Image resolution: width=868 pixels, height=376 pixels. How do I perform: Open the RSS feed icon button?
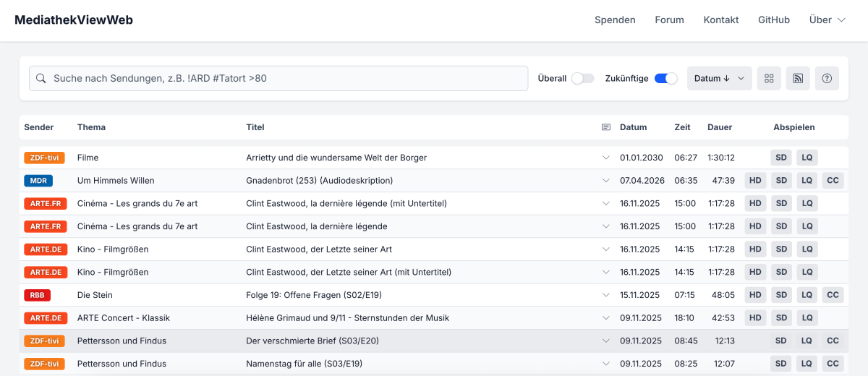tap(798, 78)
